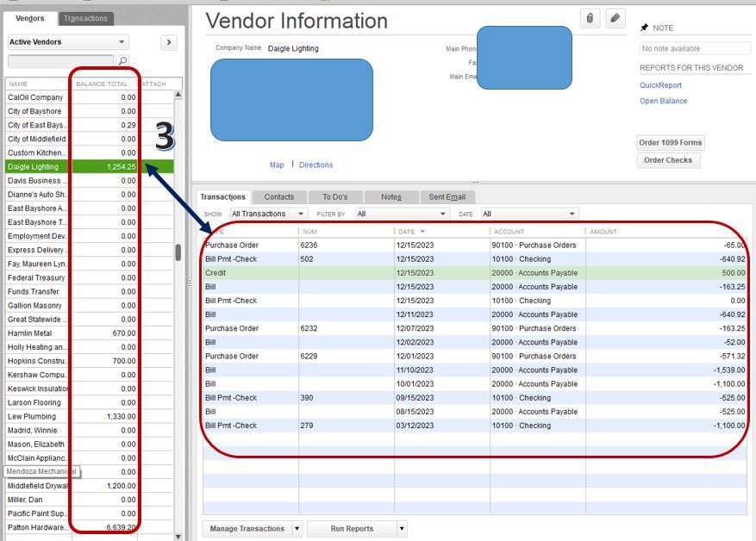Click the magnifier search icon in vendor list
This screenshot has height=541, width=756.
123,60
